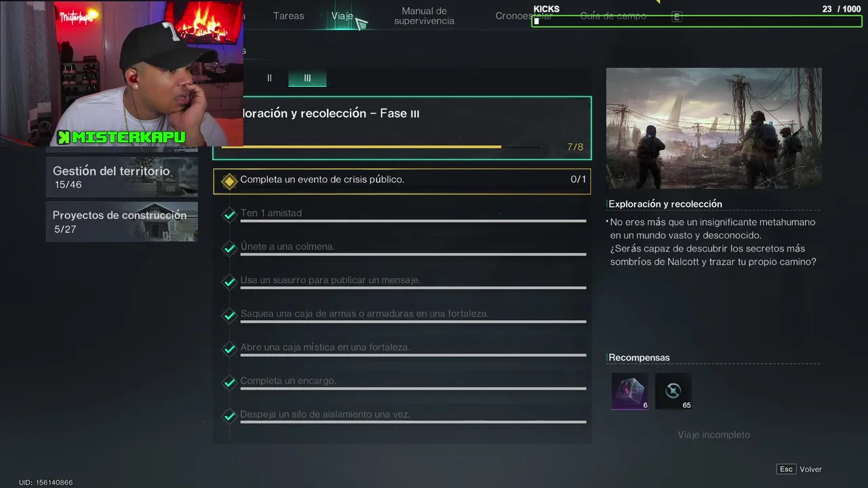868x488 pixels.
Task: Click the Volver label
Action: tap(810, 469)
